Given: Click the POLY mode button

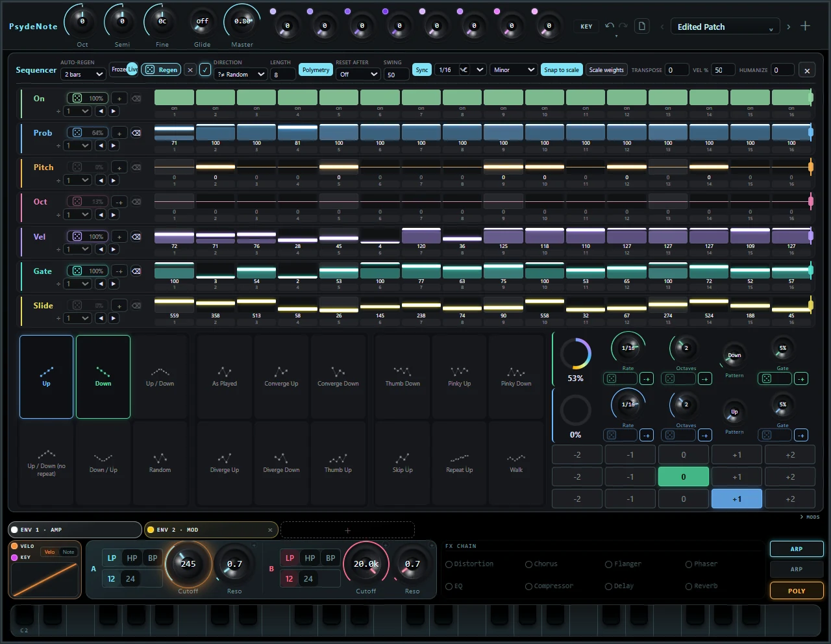Looking at the screenshot, I should (x=797, y=591).
